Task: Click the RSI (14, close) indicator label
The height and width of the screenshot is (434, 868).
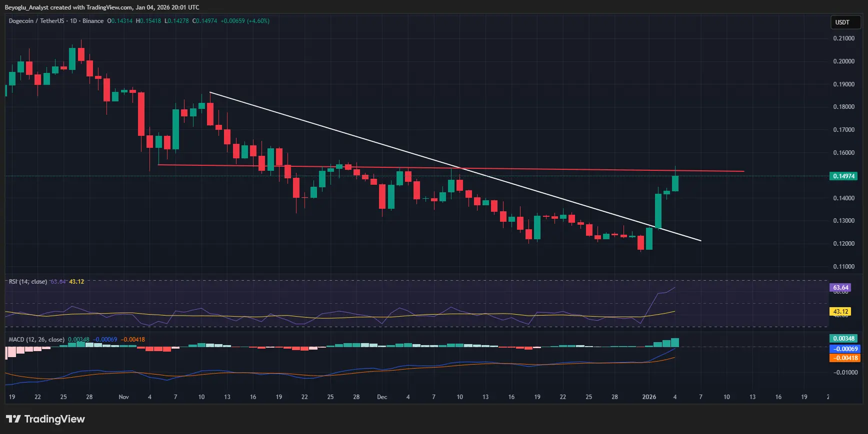Action: [28, 282]
